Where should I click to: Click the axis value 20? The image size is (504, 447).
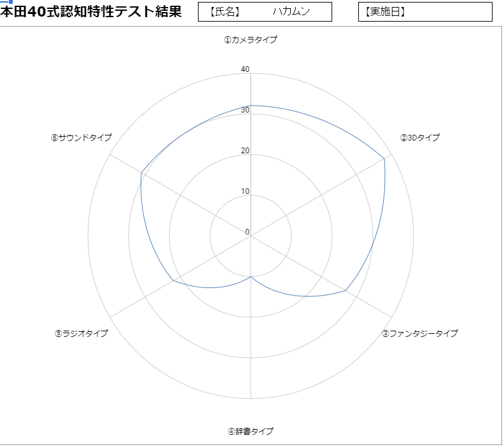245,150
